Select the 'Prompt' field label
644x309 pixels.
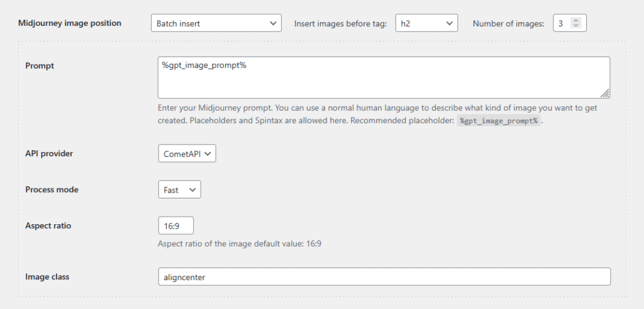[40, 66]
